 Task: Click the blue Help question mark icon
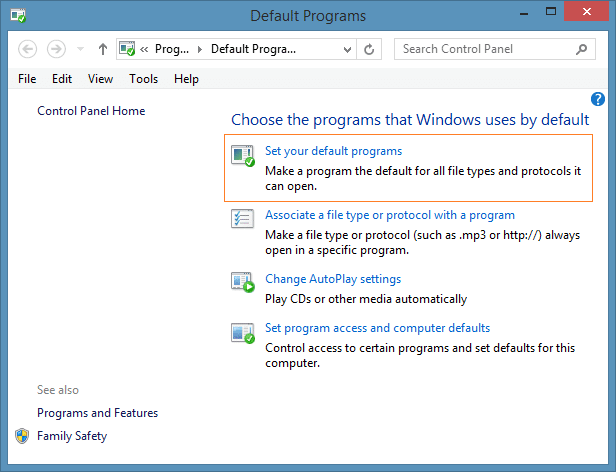pyautogui.click(x=598, y=99)
